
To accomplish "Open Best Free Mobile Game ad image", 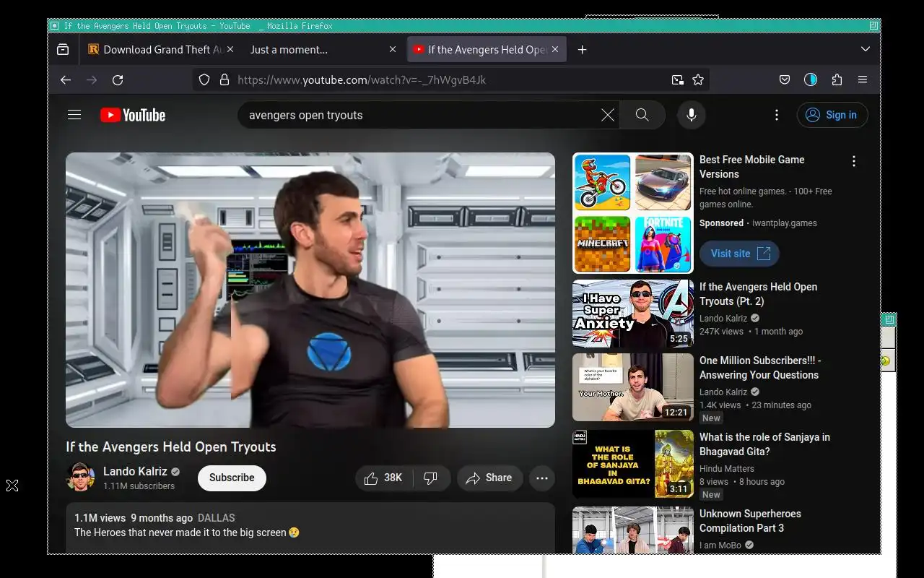I will (x=633, y=213).
